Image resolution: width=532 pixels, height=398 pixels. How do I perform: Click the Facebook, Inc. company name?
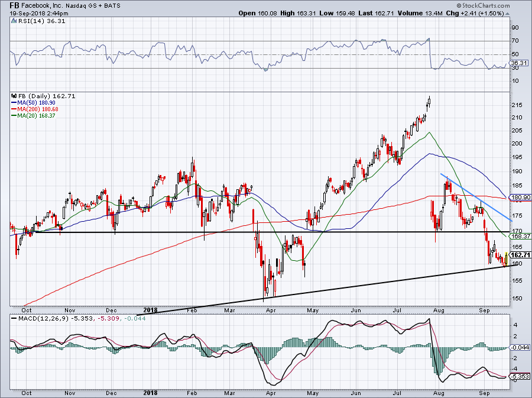[x=42, y=6]
